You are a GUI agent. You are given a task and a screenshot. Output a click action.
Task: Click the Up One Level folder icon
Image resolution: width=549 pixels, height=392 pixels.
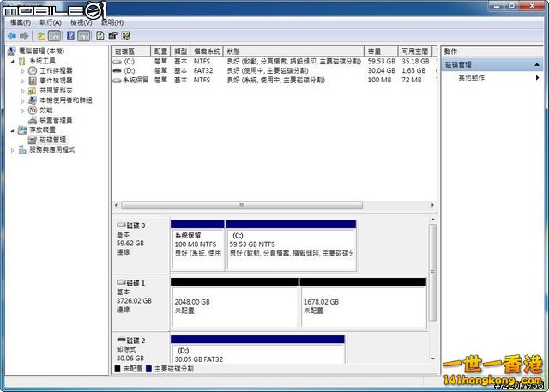pos(40,36)
